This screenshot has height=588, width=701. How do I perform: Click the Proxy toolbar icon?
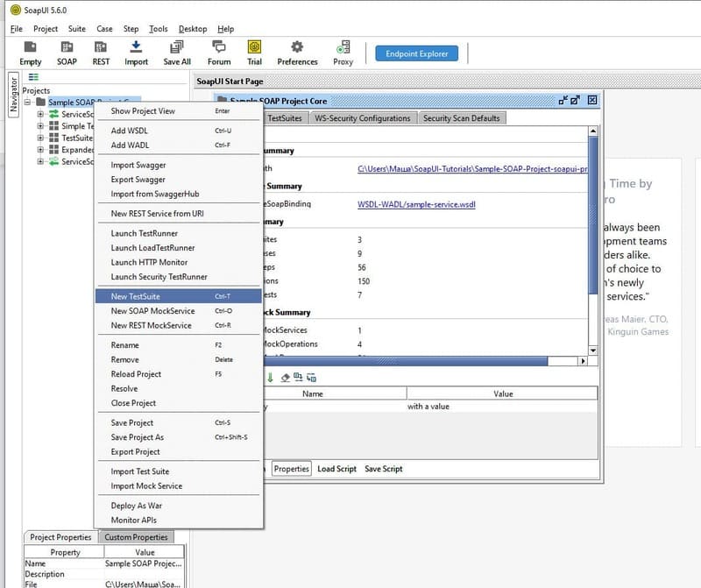[x=343, y=48]
